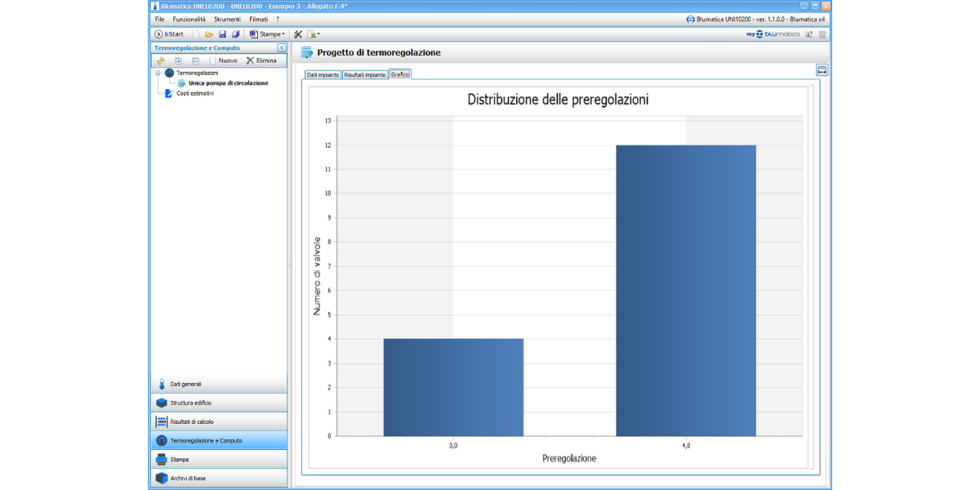Viewport: 980px width, 490px height.
Task: Open the Risultati di calcolo section
Action: tap(218, 422)
